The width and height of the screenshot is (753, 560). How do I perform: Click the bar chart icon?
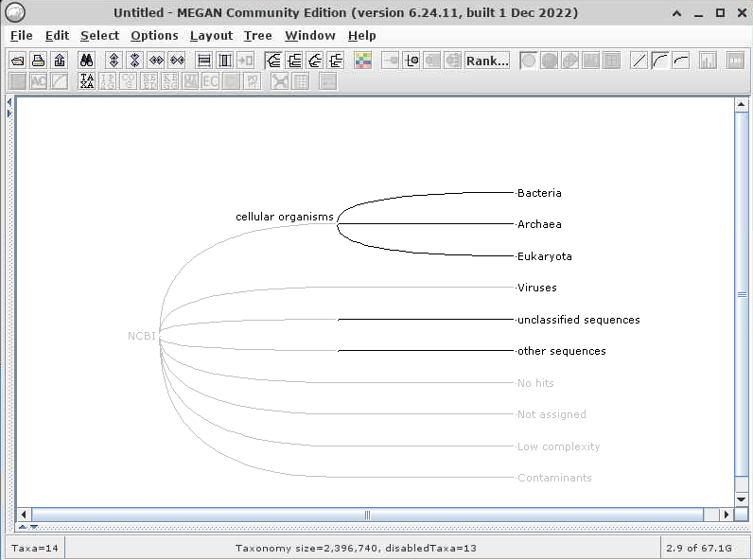coord(708,61)
